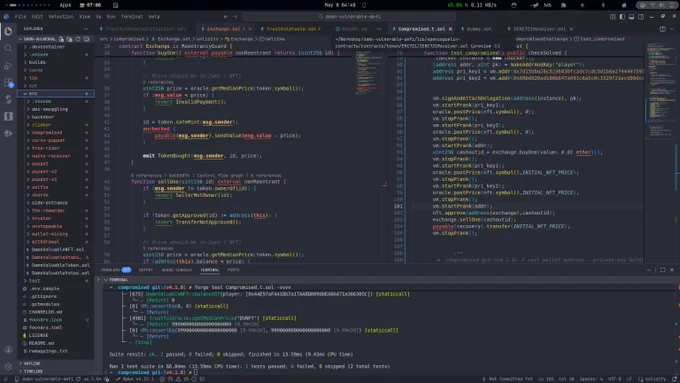The height and width of the screenshot is (383, 680).
Task: Go forward with navigation arrow in title bar
Action: click(235, 16)
